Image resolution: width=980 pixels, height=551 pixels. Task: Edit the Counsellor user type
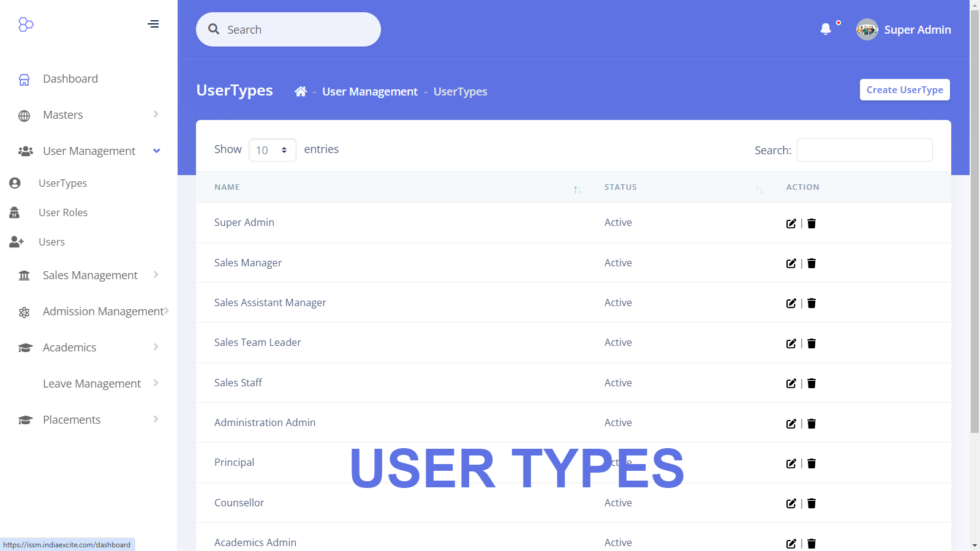[x=791, y=503]
